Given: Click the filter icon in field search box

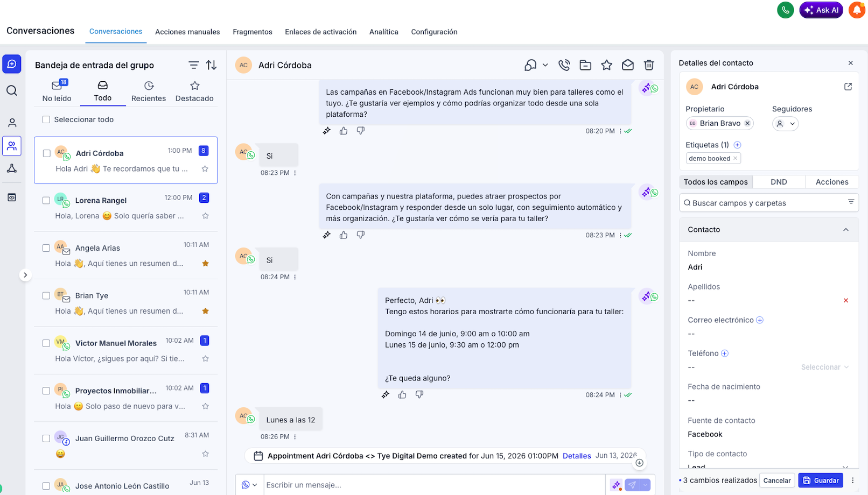Looking at the screenshot, I should (851, 202).
